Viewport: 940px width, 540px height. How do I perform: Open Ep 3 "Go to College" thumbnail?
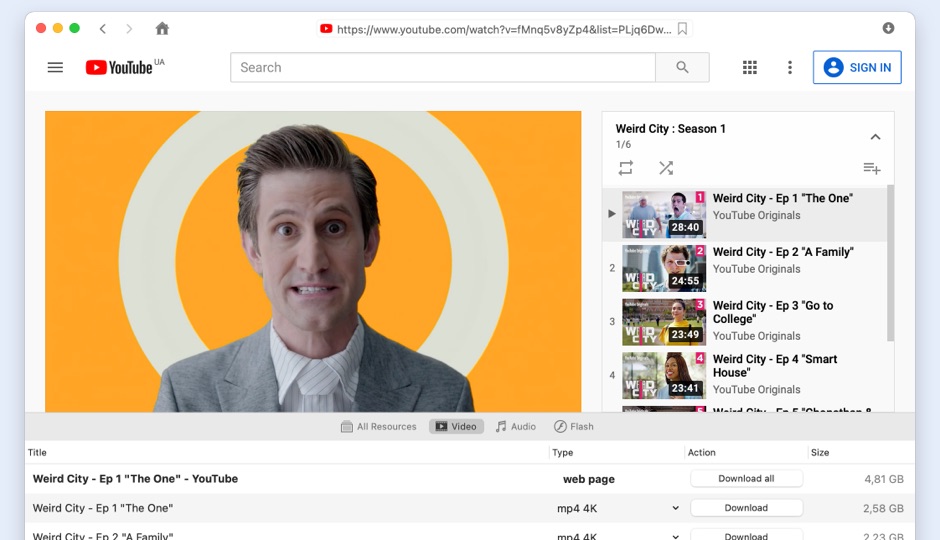click(x=664, y=322)
